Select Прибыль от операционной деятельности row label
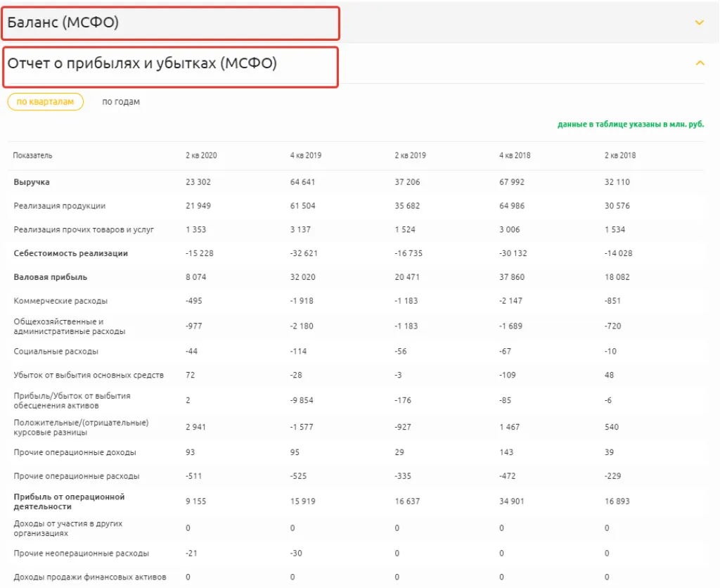 coord(69,501)
